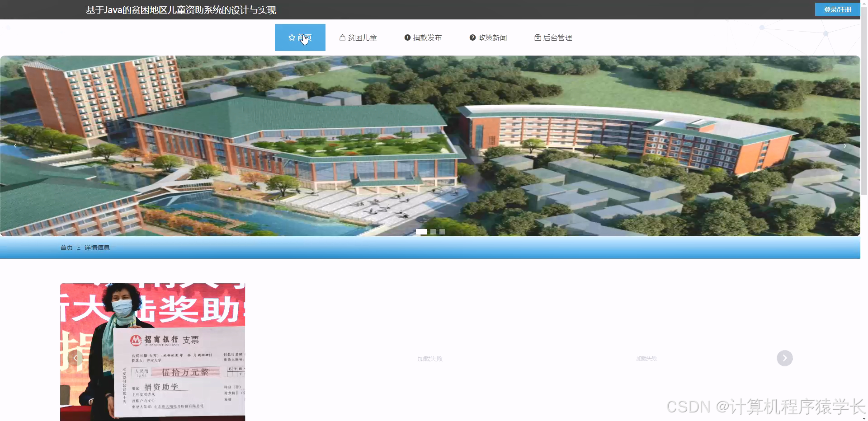This screenshot has width=868, height=421.
Task: Click the right arrow on the hero carousel
Action: pos(845,145)
